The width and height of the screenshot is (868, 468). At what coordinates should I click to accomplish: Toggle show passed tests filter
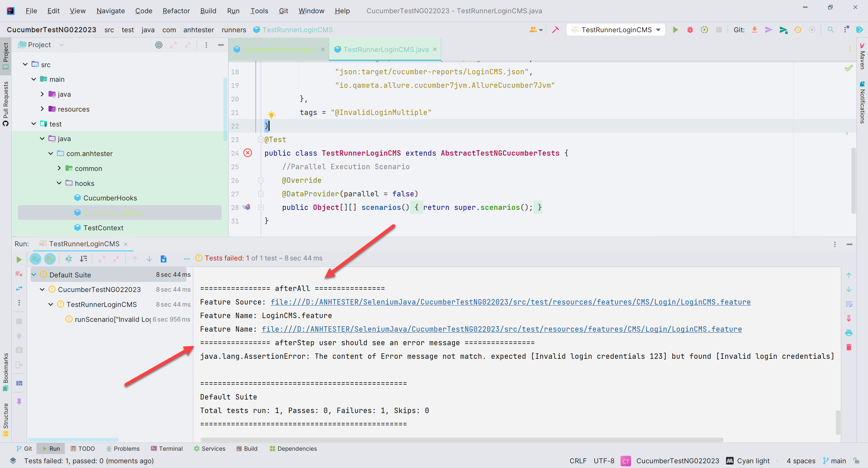point(36,259)
